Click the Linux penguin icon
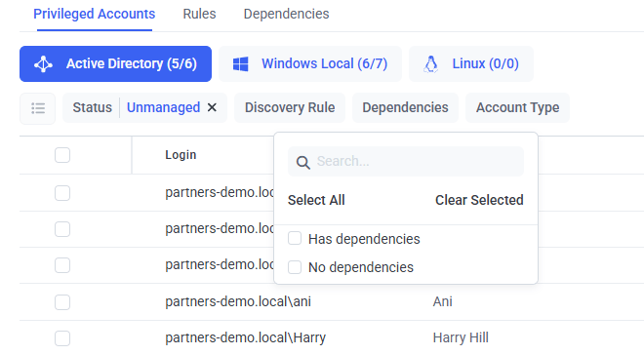 430,64
